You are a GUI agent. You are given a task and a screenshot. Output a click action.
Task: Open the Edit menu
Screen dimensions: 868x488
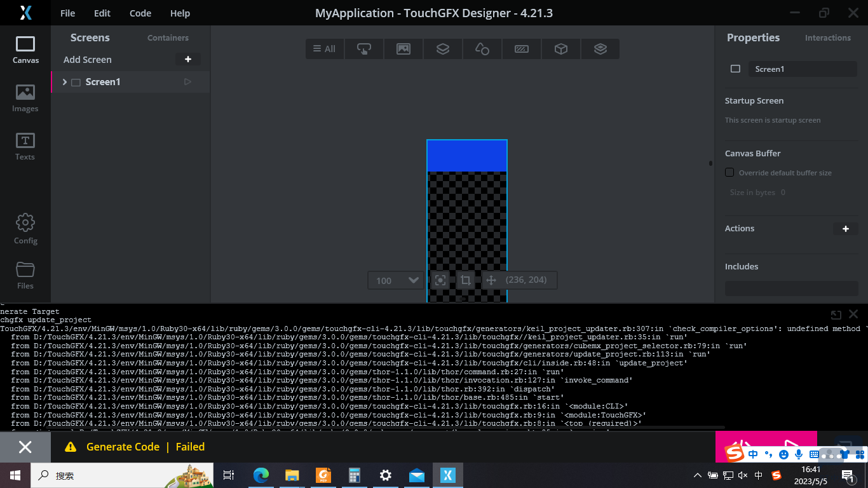[102, 13]
